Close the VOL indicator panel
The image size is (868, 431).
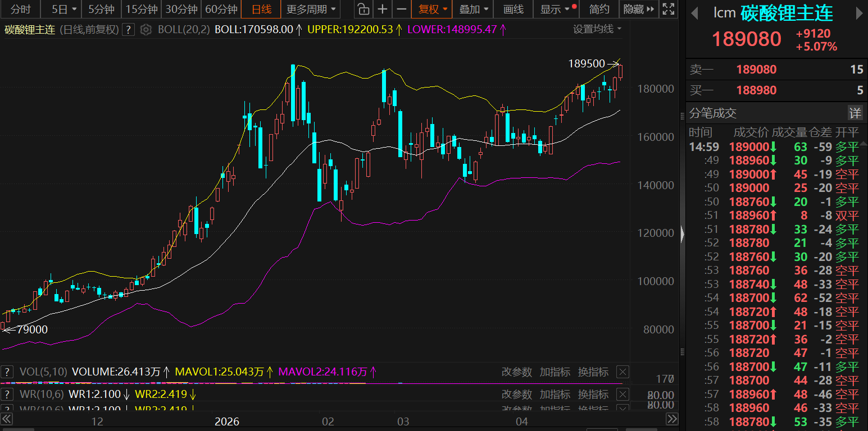pos(622,372)
